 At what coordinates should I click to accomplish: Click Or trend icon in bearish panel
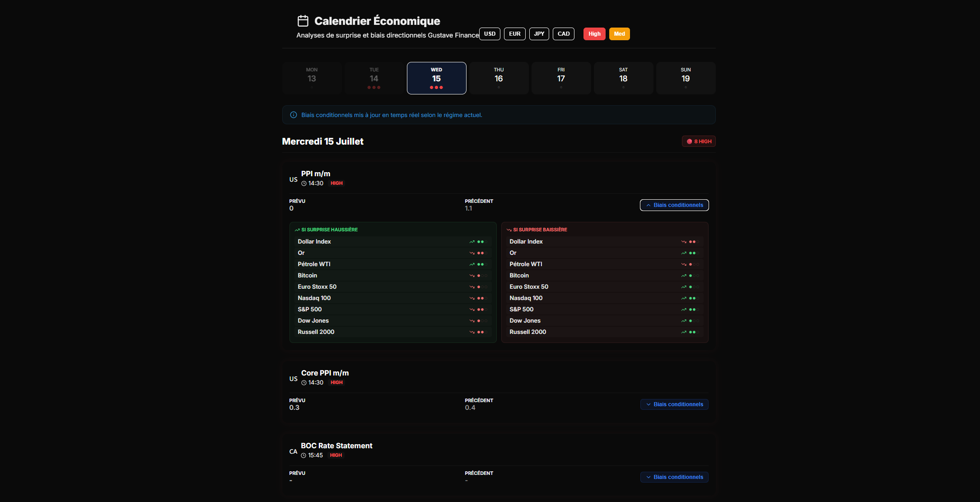(684, 253)
